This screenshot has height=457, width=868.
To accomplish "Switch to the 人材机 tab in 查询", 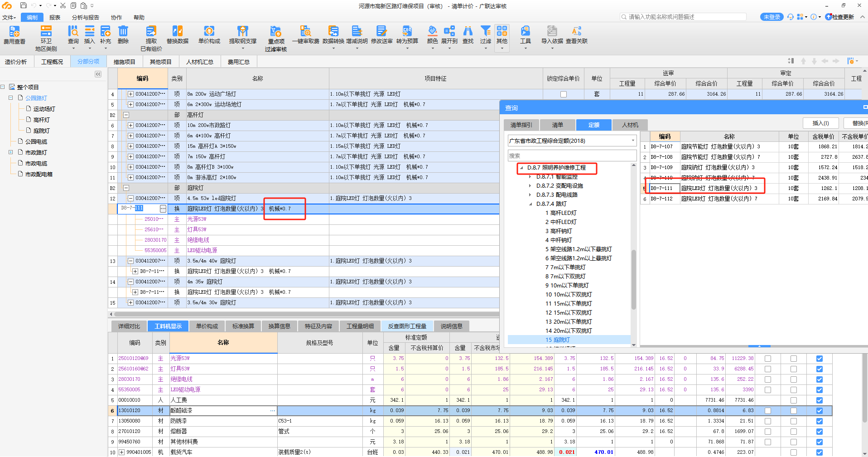I will [630, 125].
